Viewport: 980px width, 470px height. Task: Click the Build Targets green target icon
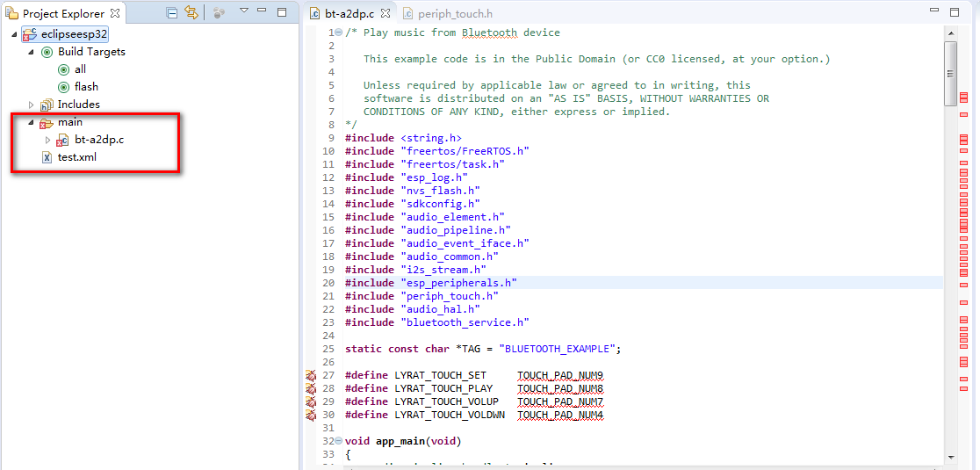(47, 52)
